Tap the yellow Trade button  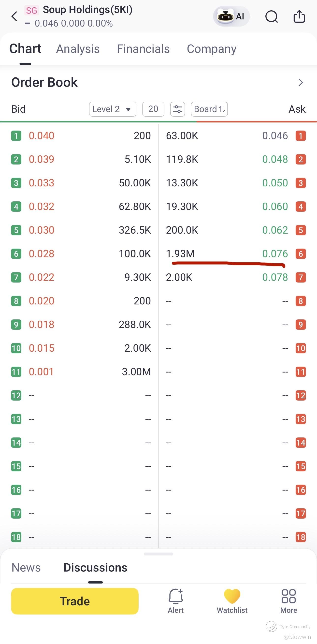point(75,601)
